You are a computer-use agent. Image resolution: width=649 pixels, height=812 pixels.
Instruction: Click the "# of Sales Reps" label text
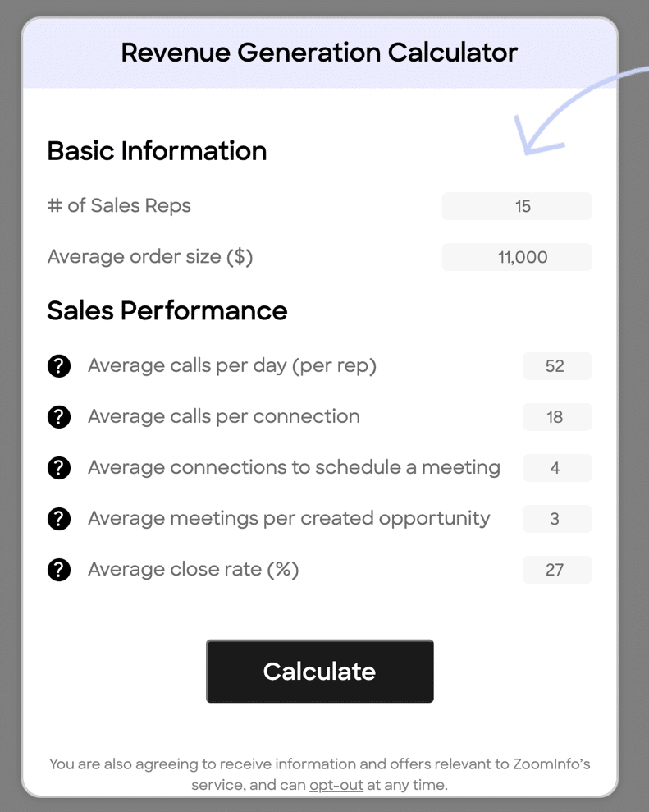pos(119,206)
